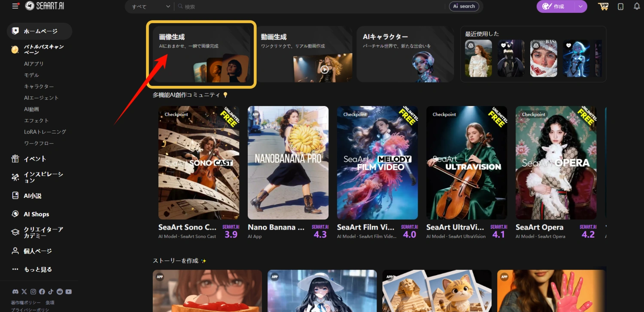644x312 pixels.
Task: Click the purple 作成 button
Action: tap(558, 6)
